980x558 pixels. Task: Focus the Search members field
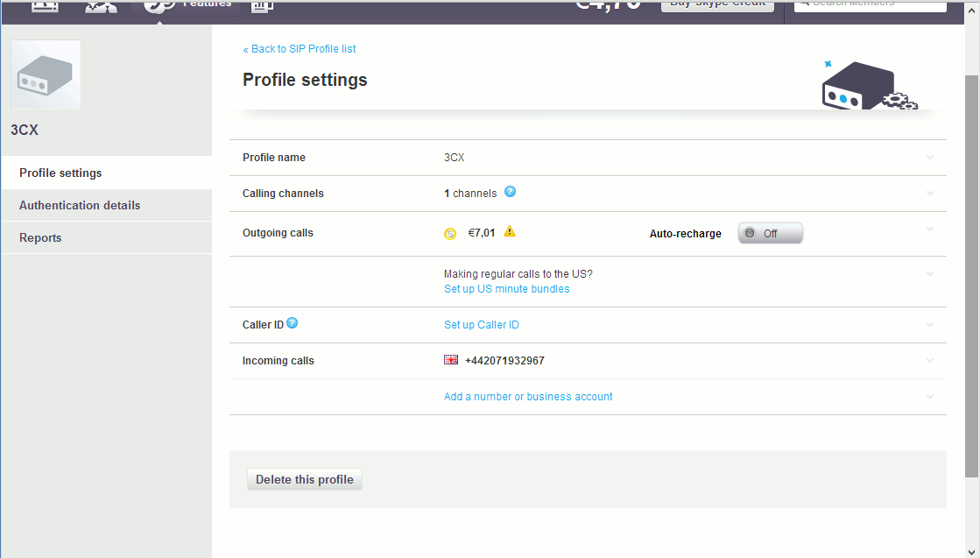pyautogui.click(x=870, y=5)
